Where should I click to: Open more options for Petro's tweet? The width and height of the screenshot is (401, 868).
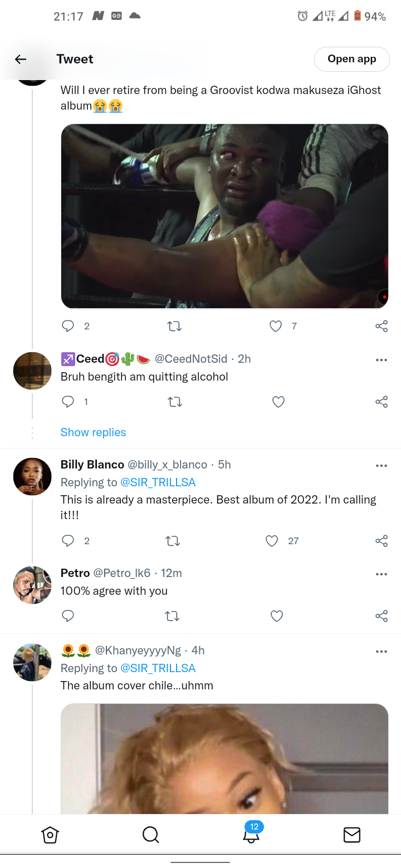point(382,574)
